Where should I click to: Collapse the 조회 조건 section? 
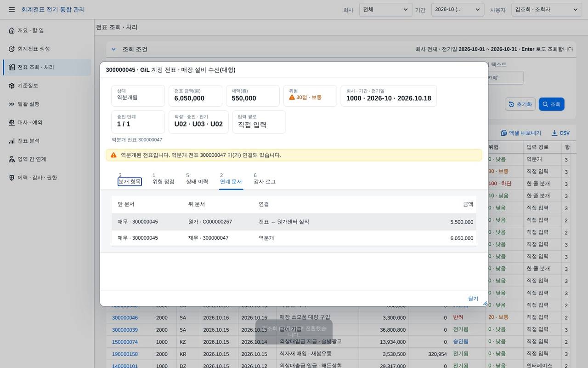point(113,49)
